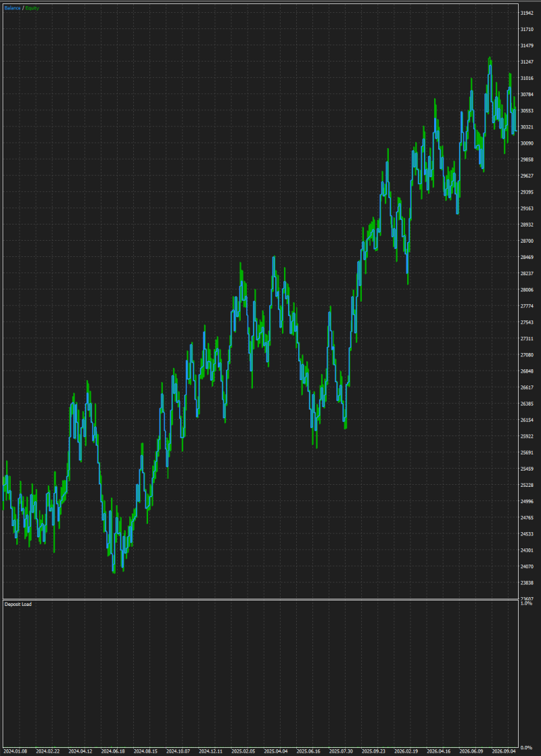The height and width of the screenshot is (756, 541).
Task: Click the 30553 axis value
Action: [527, 111]
